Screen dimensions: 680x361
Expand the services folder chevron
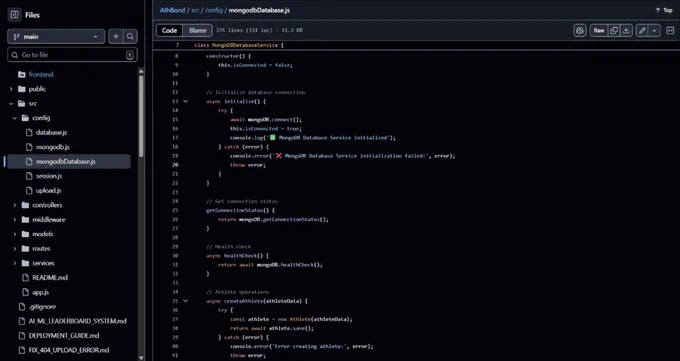(x=15, y=263)
